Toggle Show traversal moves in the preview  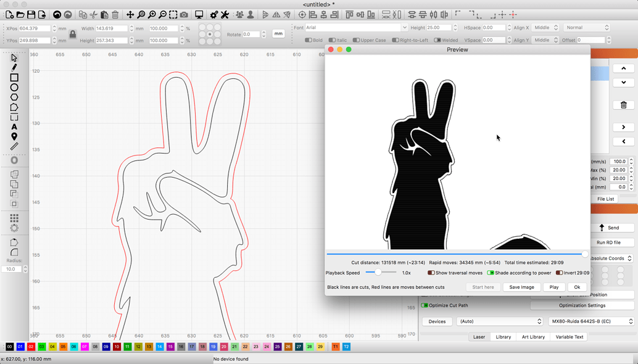click(431, 273)
